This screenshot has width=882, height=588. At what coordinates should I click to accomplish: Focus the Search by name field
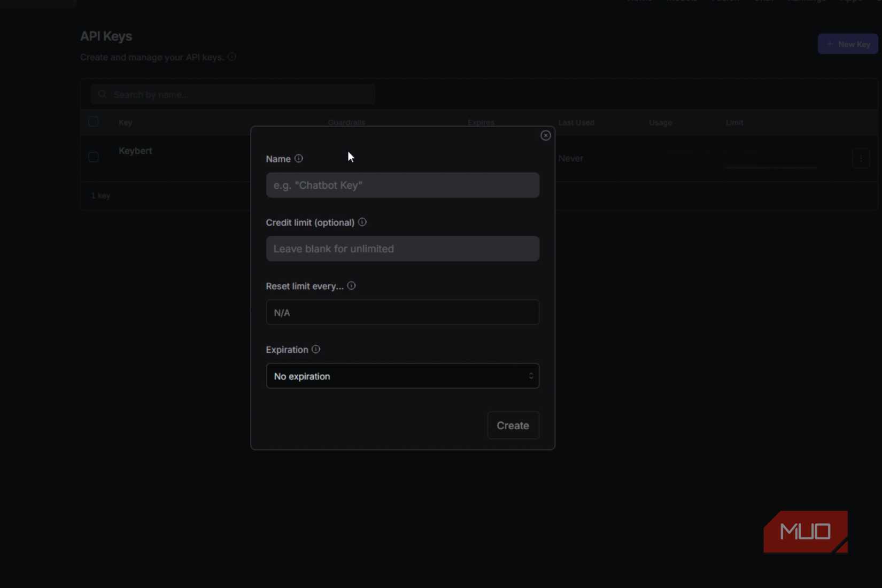(x=233, y=95)
